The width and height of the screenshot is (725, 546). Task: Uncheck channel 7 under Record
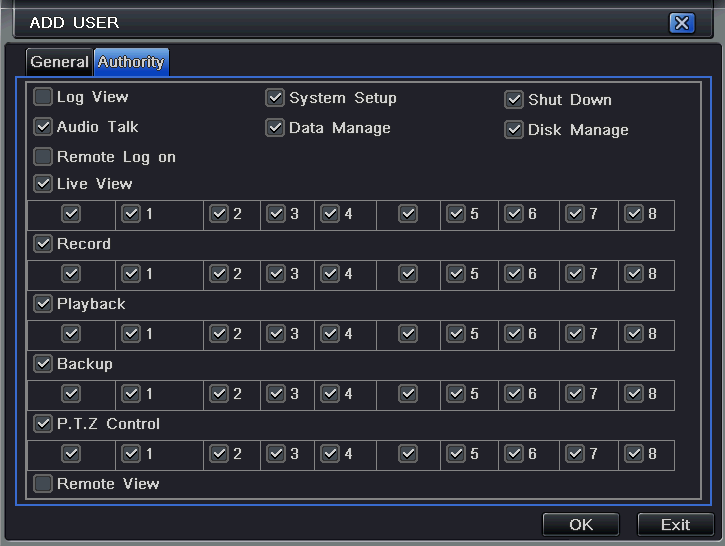[575, 274]
